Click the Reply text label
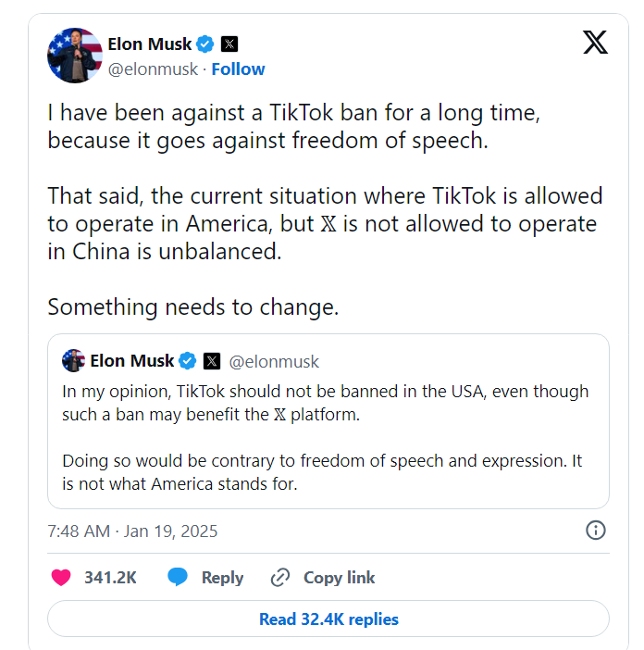This screenshot has width=644, height=650. [222, 578]
